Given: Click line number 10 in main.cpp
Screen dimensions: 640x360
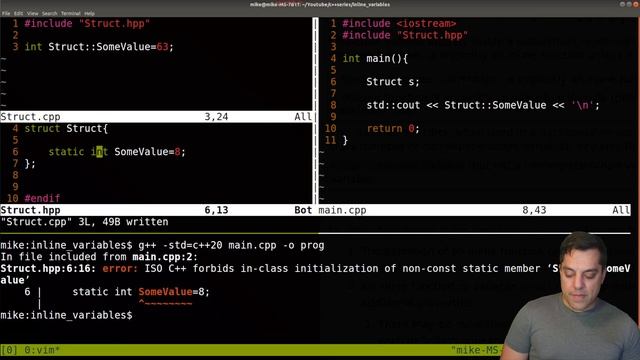Looking at the screenshot, I should pyautogui.click(x=330, y=129).
